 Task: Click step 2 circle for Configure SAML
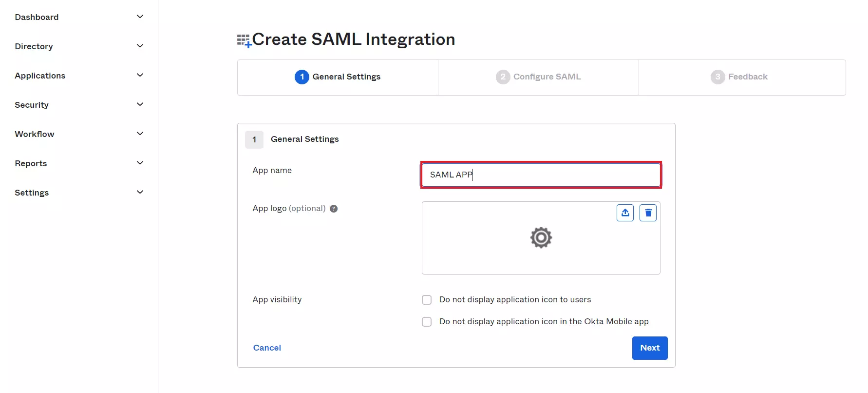(503, 77)
